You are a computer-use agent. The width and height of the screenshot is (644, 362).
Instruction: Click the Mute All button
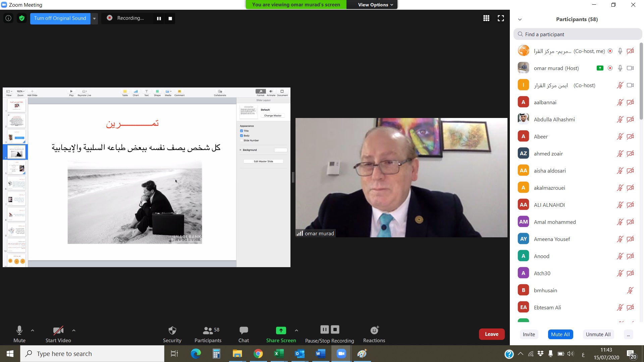pyautogui.click(x=560, y=335)
